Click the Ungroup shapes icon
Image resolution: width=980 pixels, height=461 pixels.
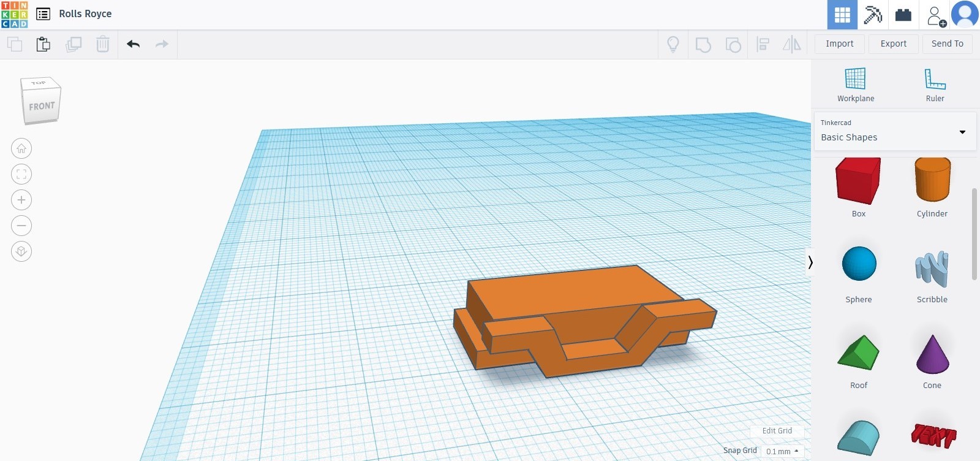(733, 44)
